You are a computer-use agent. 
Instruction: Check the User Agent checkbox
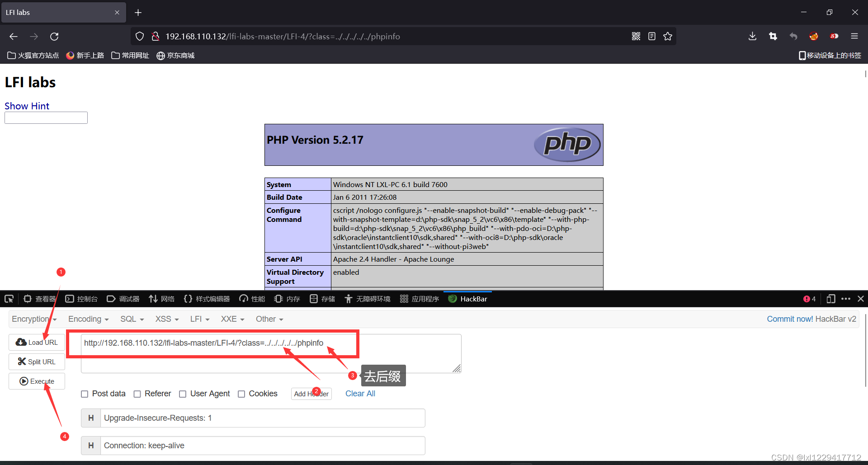(183, 394)
